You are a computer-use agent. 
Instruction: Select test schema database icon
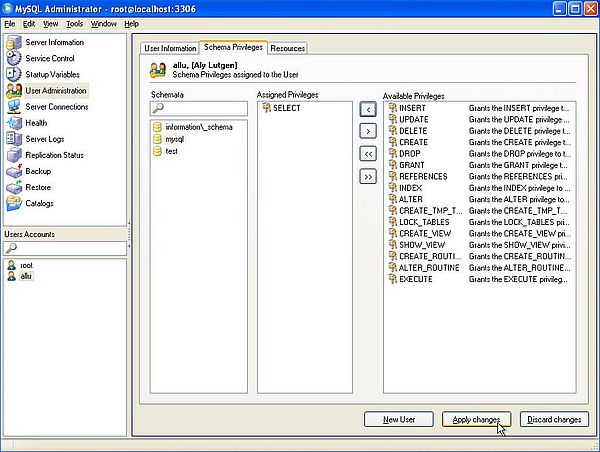[157, 151]
